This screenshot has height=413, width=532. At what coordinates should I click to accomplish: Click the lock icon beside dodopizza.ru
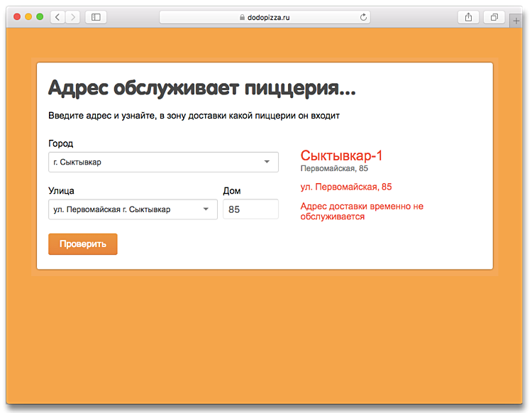point(242,17)
